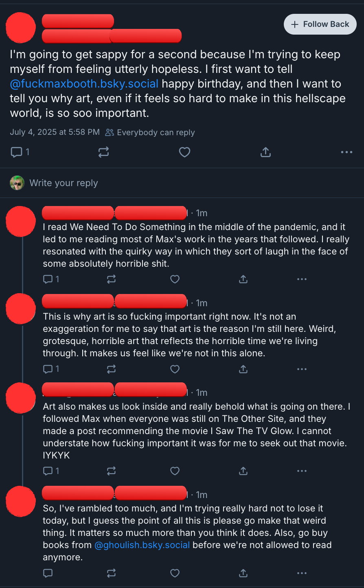Image resolution: width=364 pixels, height=588 pixels.
Task: Like the main post with heart icon
Action: [x=184, y=152]
